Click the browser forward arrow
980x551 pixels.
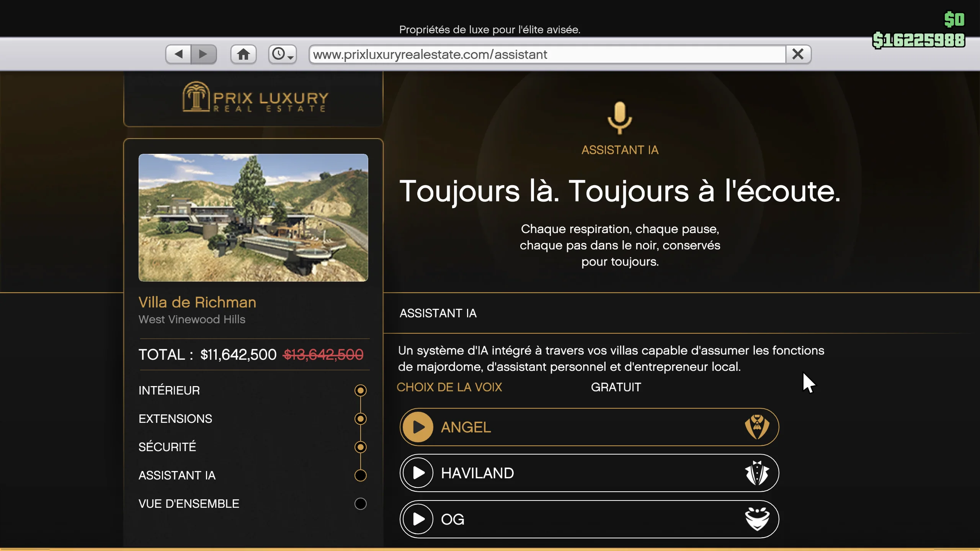tap(203, 54)
